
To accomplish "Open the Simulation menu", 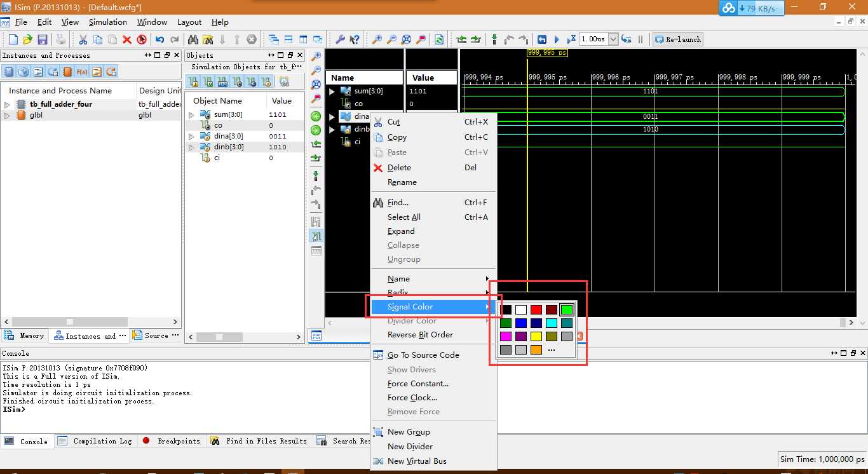I will [x=107, y=22].
